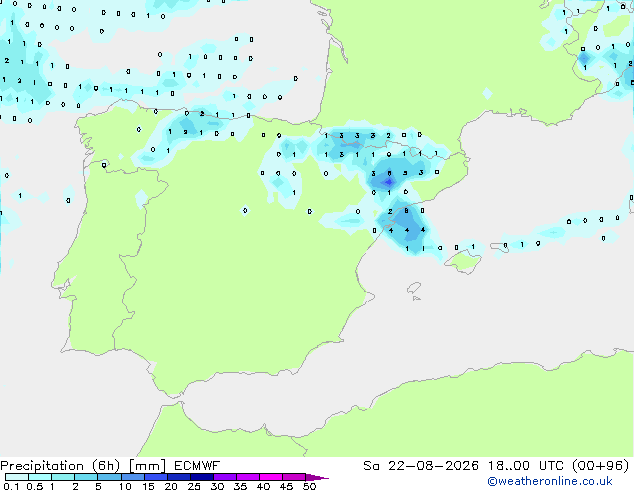Select the 45–50 mm legend color swatch
Screen dimensions: 634x490
point(294,477)
